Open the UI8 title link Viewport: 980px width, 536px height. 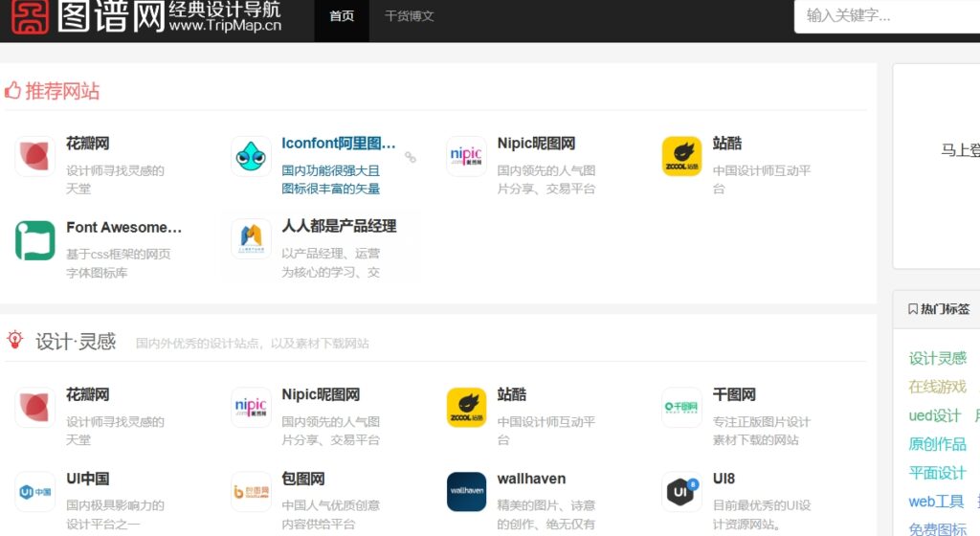click(x=724, y=479)
